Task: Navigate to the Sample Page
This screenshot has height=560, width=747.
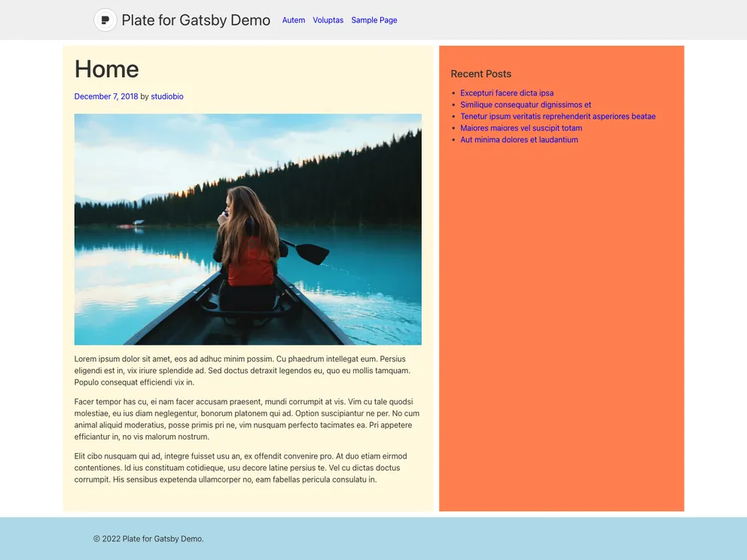Action: coord(374,20)
